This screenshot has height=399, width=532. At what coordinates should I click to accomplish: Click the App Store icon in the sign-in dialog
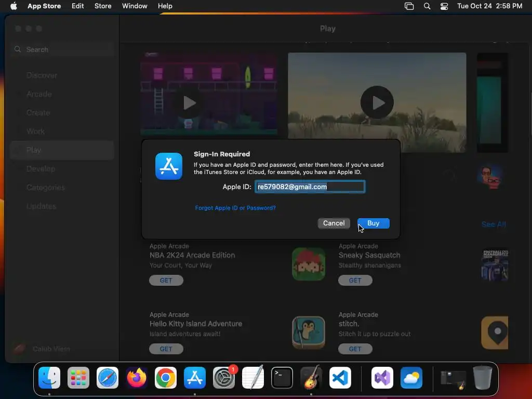point(169,166)
